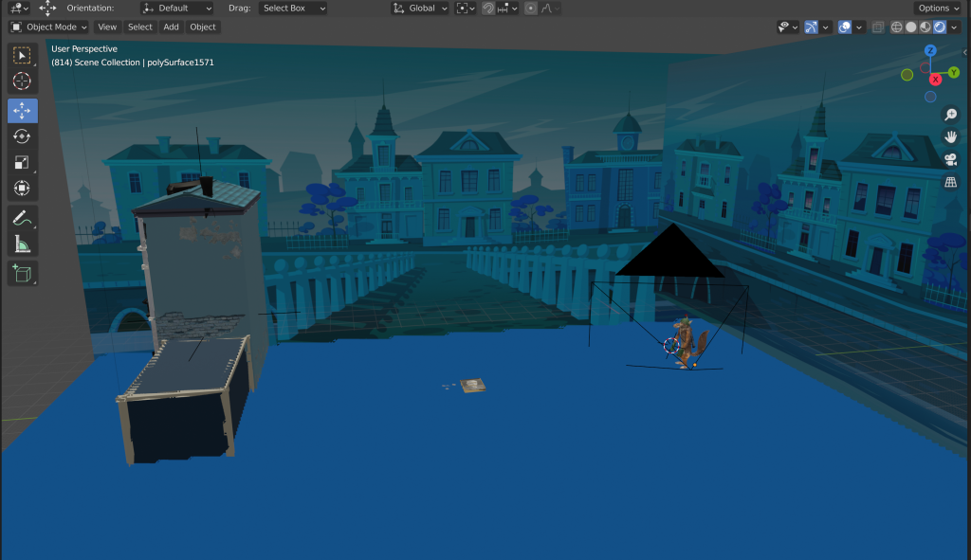Open the Object Mode dropdown
Viewport: 971px width, 560px height.
pos(48,27)
